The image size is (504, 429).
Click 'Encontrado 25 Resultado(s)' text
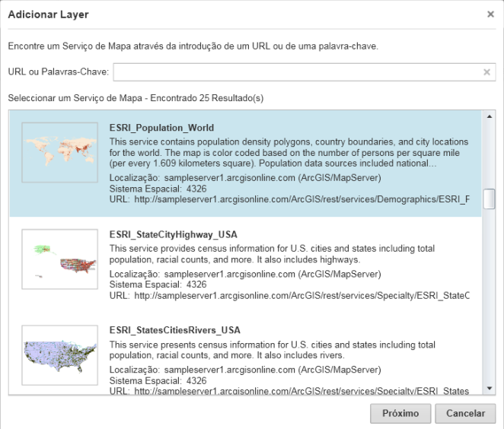207,98
